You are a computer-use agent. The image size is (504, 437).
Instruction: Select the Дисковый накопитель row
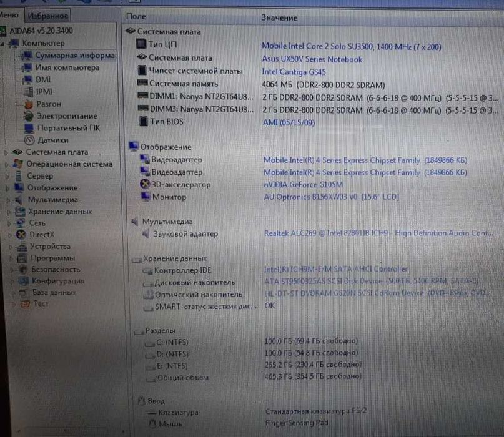pyautogui.click(x=311, y=282)
